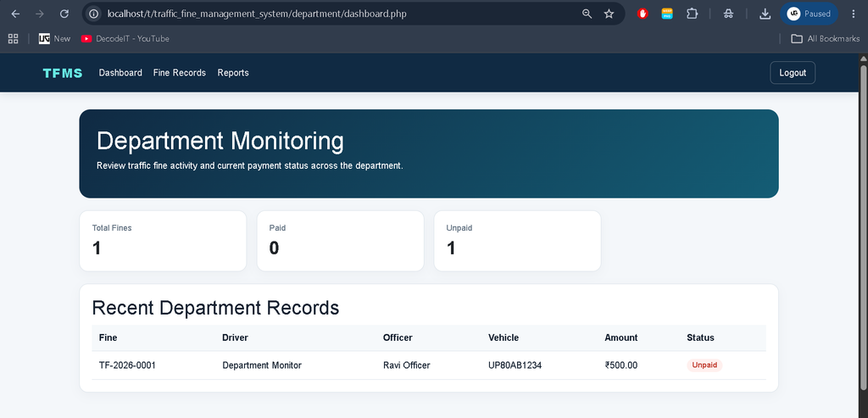Open the Dashboard nav item

120,73
